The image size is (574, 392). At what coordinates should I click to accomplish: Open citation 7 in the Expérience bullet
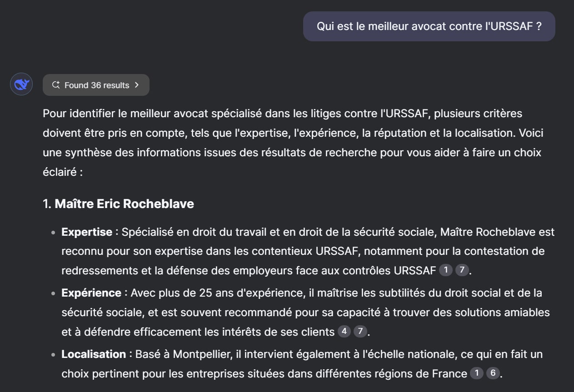(360, 332)
